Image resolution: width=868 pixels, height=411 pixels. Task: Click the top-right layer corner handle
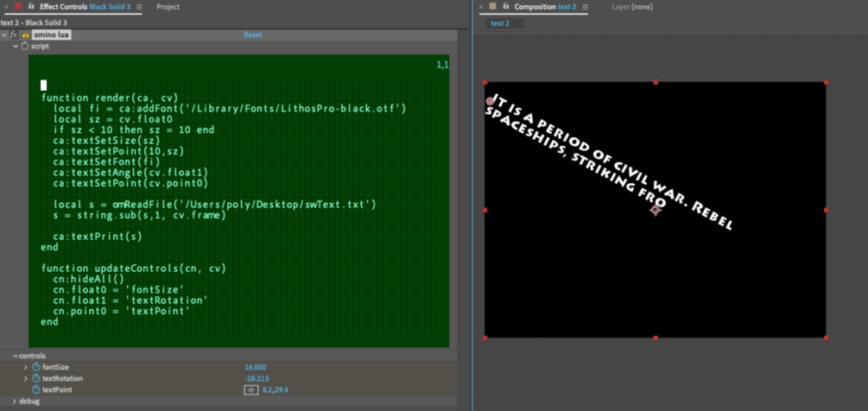coord(826,82)
